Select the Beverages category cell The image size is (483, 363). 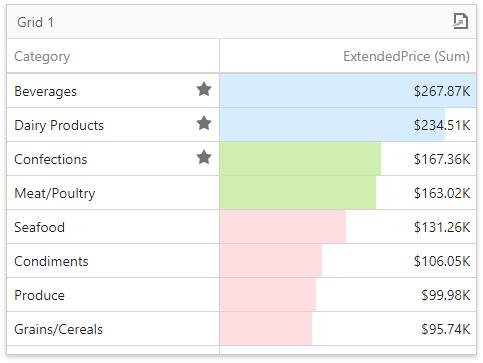(x=113, y=91)
